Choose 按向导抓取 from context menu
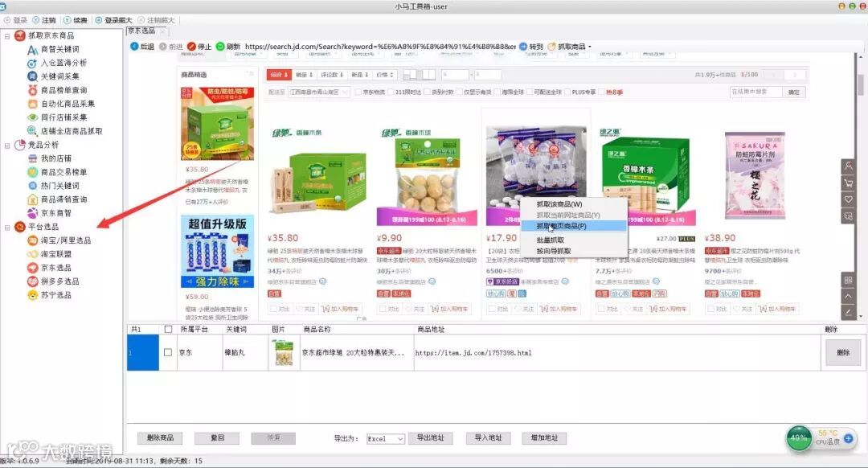868x468 pixels. tap(574, 251)
